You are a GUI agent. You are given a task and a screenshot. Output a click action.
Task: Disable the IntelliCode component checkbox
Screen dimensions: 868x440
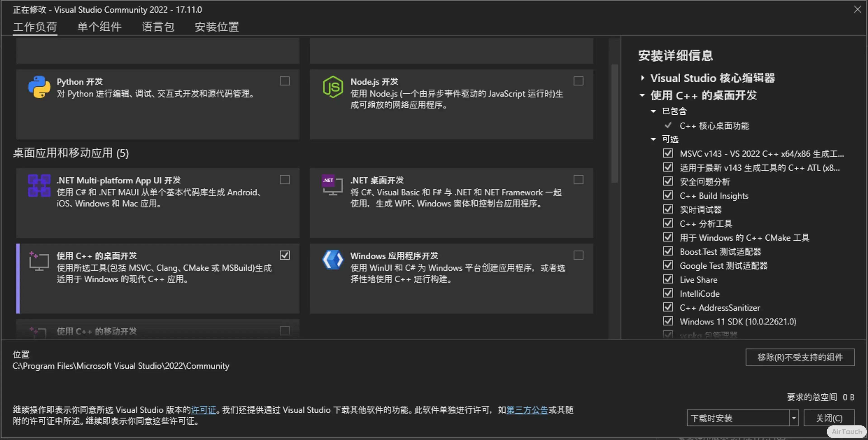668,293
